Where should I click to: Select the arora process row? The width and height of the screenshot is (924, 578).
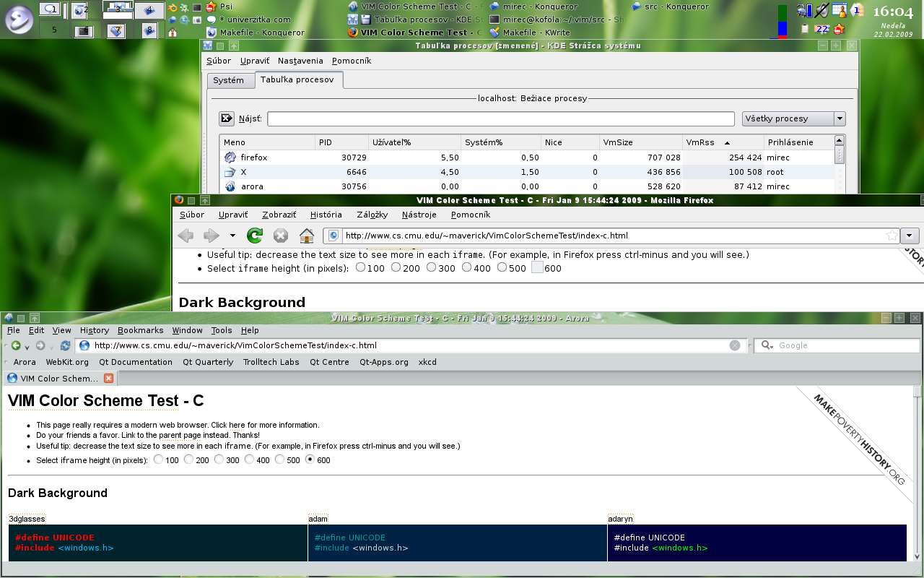click(527, 186)
